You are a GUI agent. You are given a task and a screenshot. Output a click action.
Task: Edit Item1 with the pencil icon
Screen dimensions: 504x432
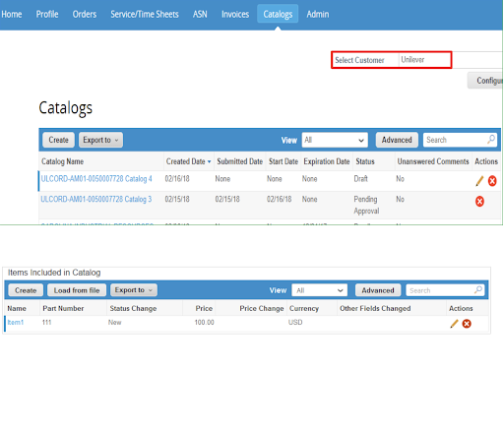(454, 324)
